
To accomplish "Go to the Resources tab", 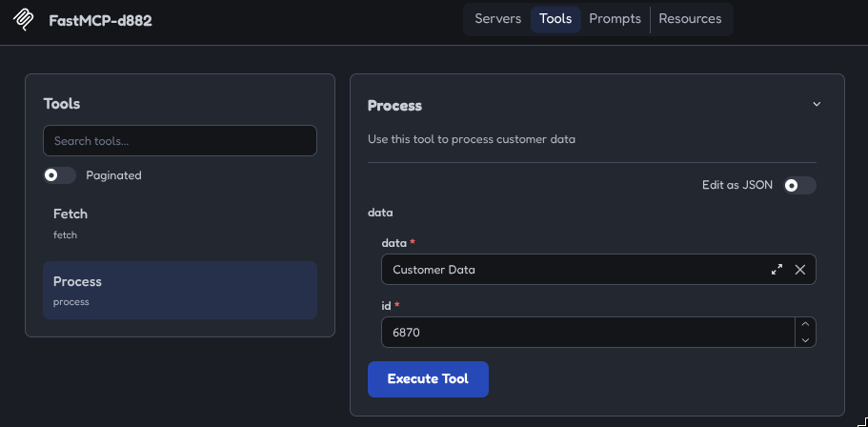I will click(690, 19).
